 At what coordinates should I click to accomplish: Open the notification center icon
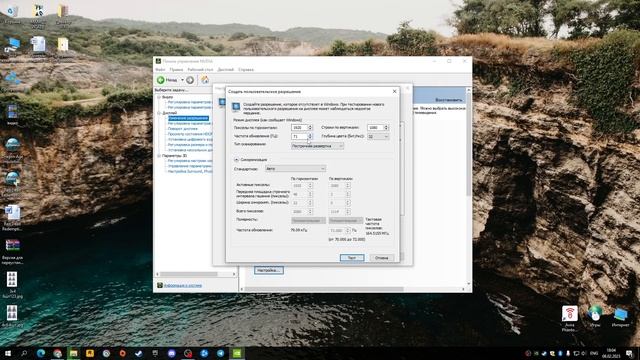coord(630,353)
